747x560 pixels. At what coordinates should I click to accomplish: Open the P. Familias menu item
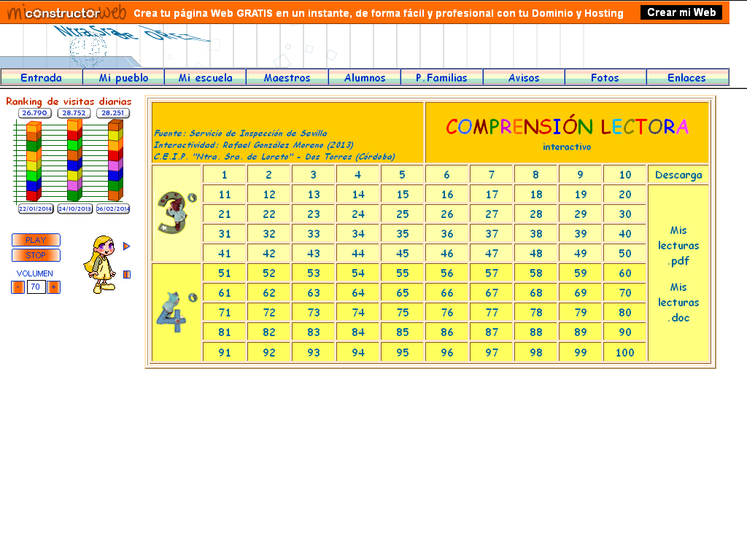click(x=441, y=77)
